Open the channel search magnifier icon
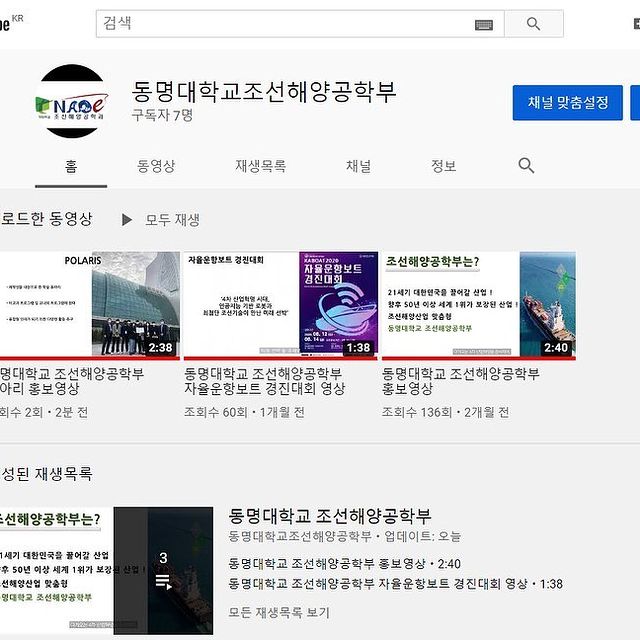 (x=526, y=166)
